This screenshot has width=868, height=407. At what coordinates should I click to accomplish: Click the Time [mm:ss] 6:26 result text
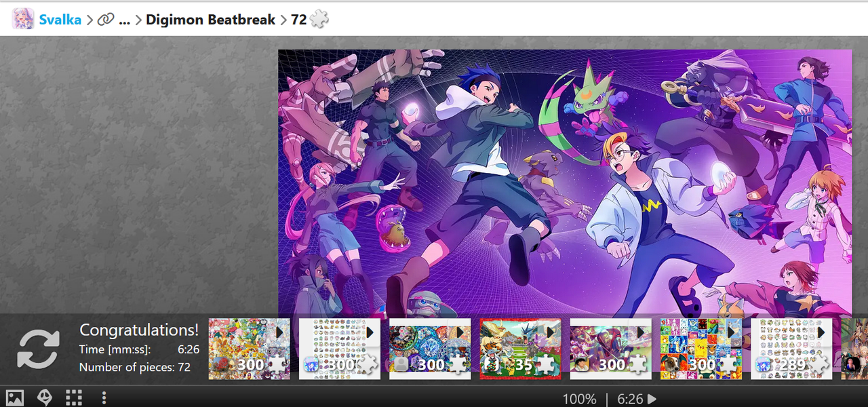139,349
